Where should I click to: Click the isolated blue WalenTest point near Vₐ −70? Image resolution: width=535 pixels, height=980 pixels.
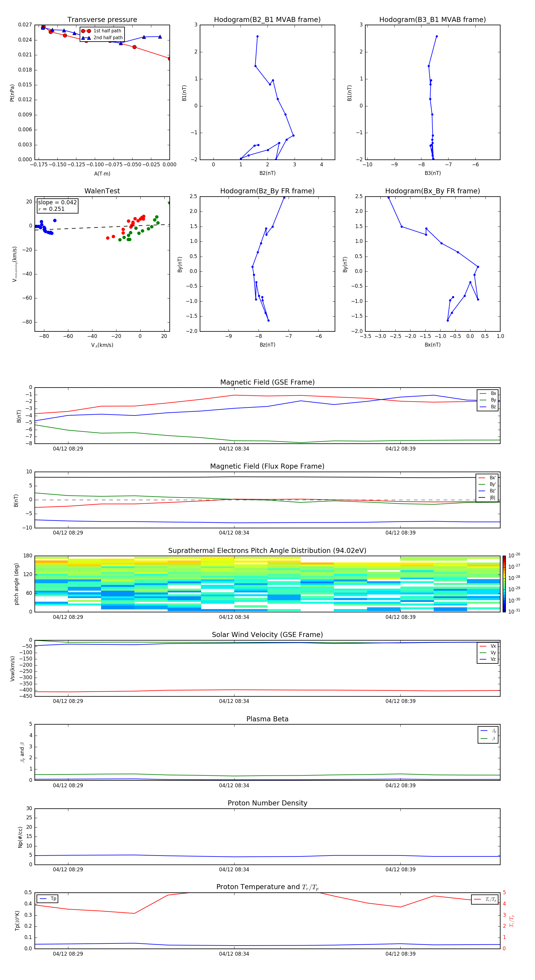[55, 221]
